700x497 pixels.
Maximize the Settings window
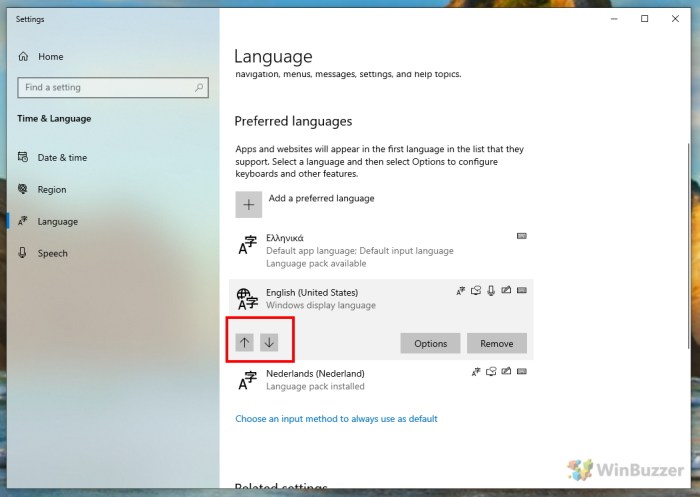tap(645, 19)
